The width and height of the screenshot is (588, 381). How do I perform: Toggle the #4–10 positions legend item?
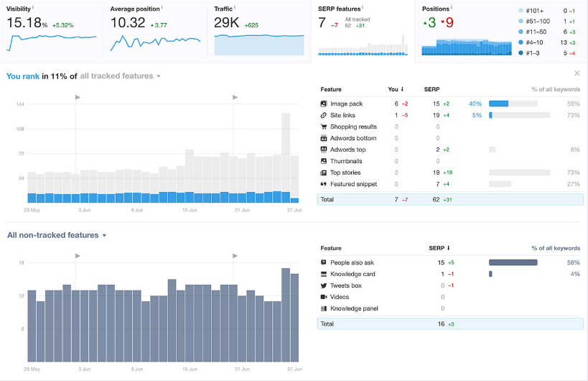535,42
